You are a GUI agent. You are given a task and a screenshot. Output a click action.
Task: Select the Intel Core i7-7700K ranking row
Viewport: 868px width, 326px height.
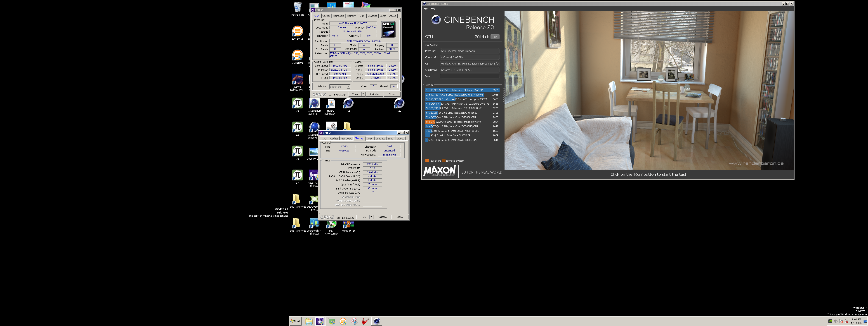462,117
